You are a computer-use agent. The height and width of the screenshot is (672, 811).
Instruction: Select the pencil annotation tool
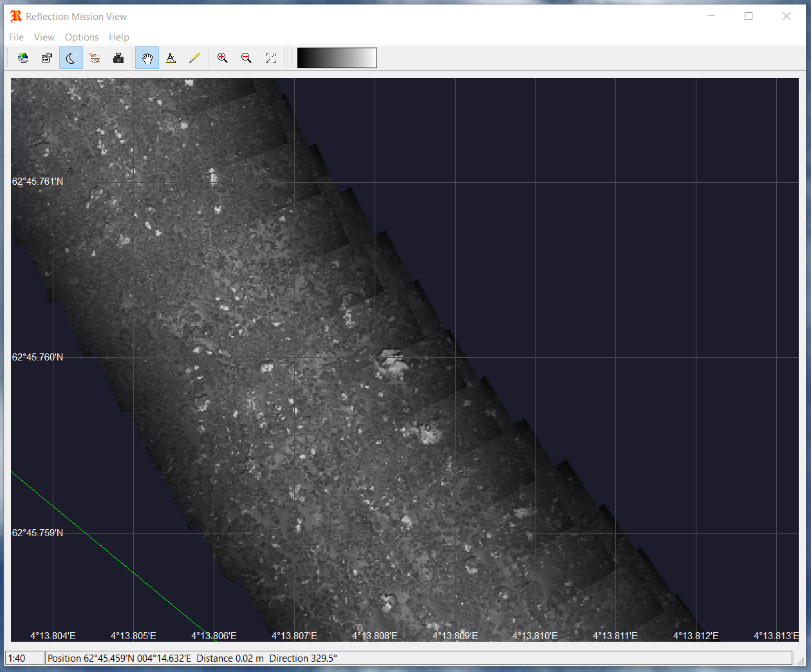pyautogui.click(x=194, y=57)
